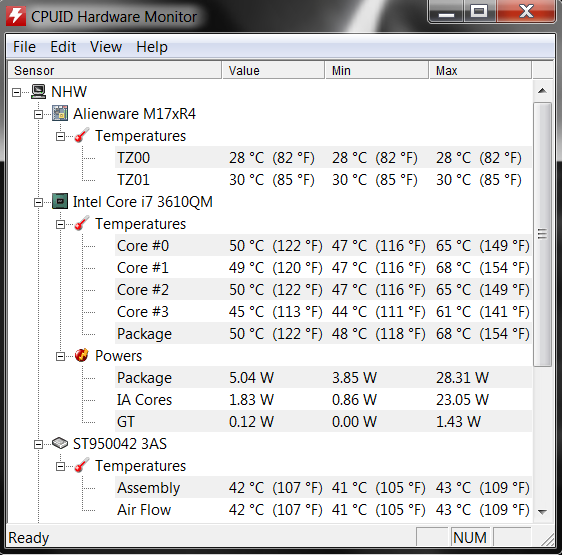Click the Powers flame icon
The height and width of the screenshot is (555, 562).
pos(82,355)
